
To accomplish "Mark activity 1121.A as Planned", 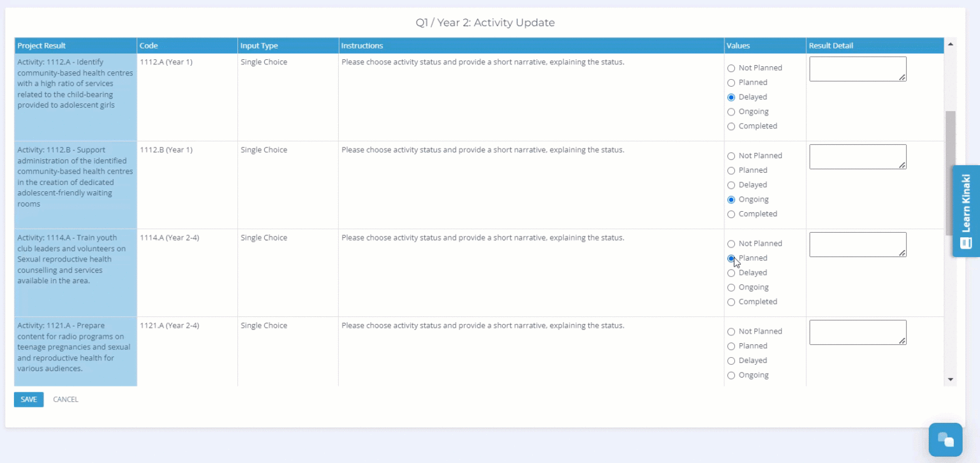I will click(731, 346).
